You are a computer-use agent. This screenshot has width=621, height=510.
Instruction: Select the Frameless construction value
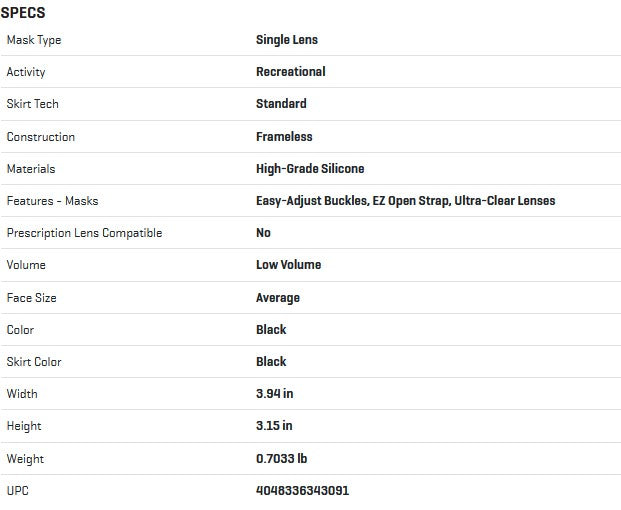[284, 137]
